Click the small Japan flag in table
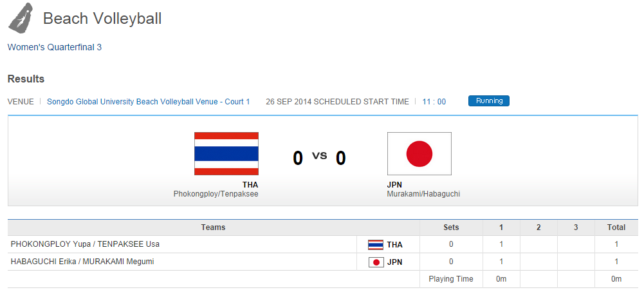644x299 pixels. (x=376, y=262)
